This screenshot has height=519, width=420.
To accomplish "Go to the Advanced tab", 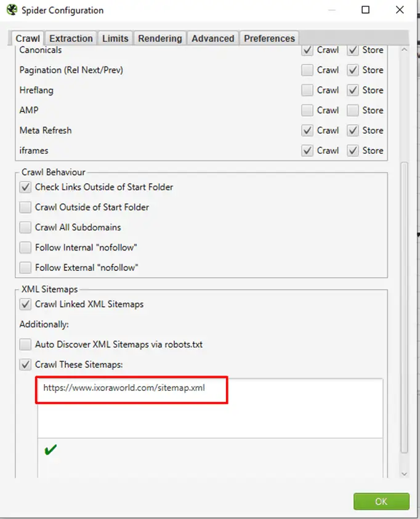I will (x=213, y=38).
